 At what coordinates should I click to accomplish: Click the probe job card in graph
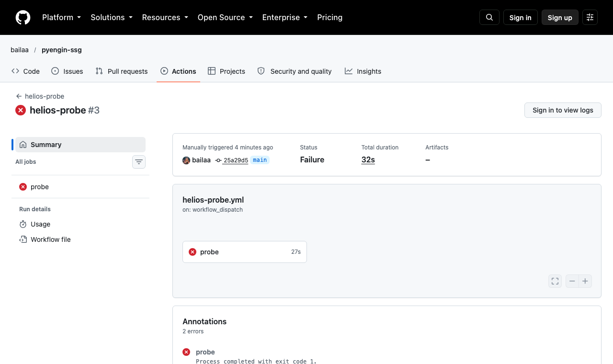245,252
